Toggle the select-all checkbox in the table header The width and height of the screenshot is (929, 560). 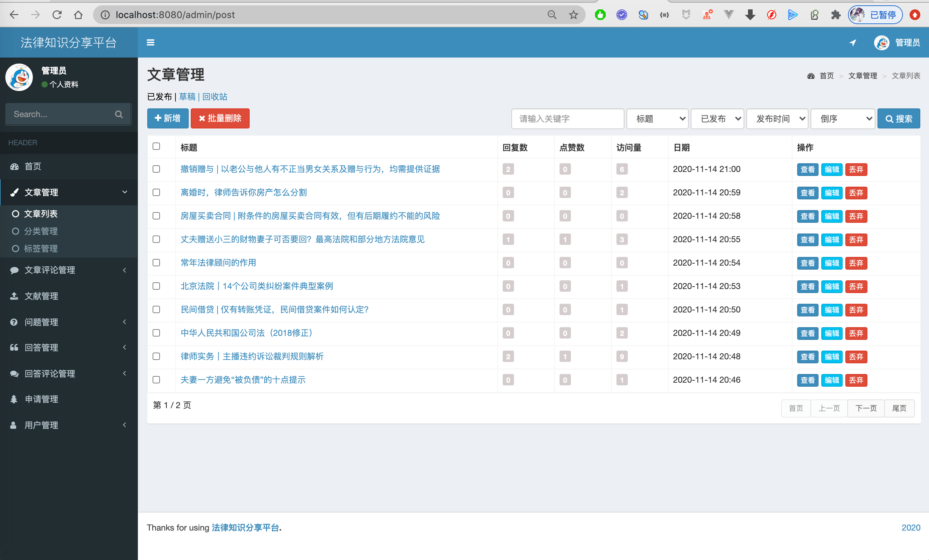[156, 146]
